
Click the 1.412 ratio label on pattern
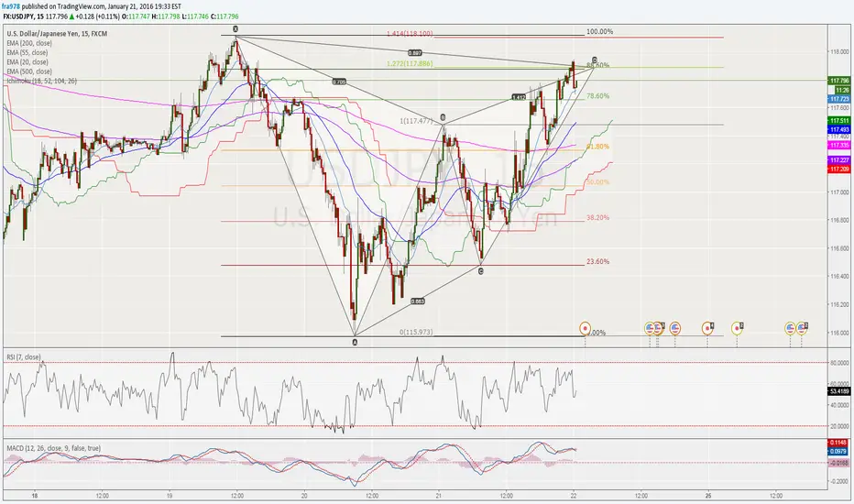pyautogui.click(x=519, y=97)
